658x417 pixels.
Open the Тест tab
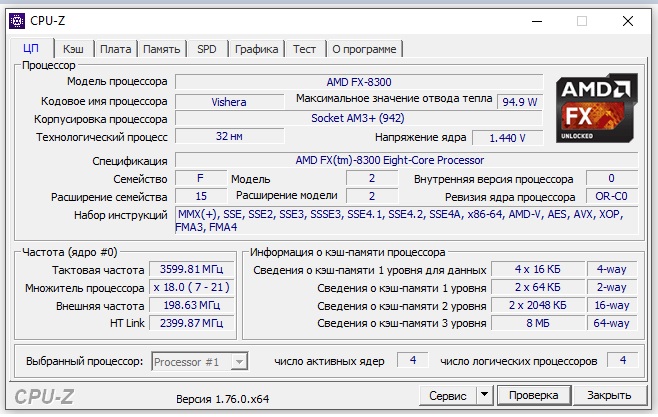tap(305, 49)
